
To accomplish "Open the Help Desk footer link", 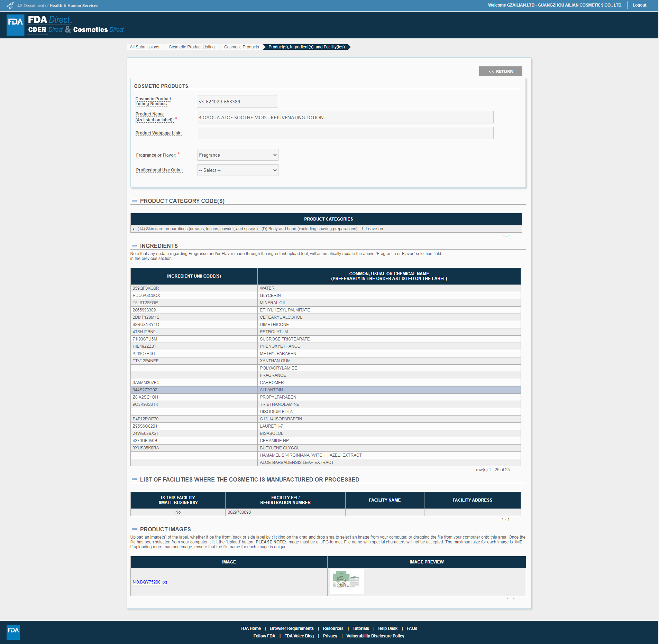I will click(387, 628).
